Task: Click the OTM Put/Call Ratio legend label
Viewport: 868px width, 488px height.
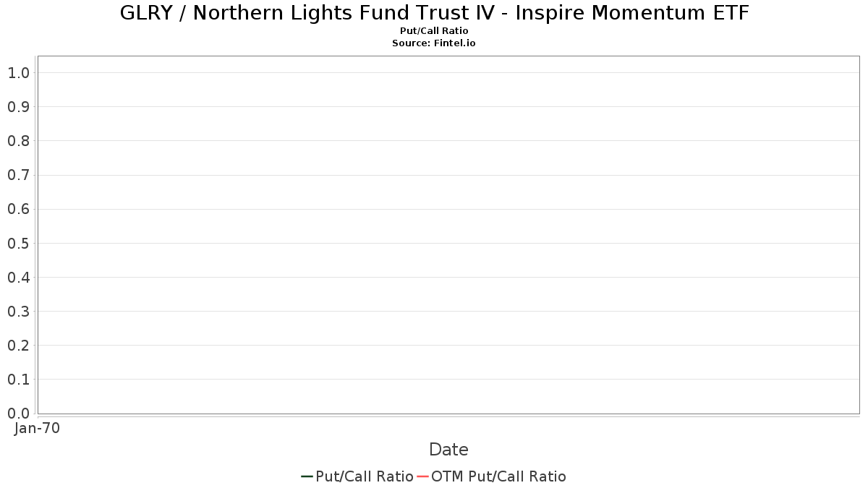Action: point(498,476)
